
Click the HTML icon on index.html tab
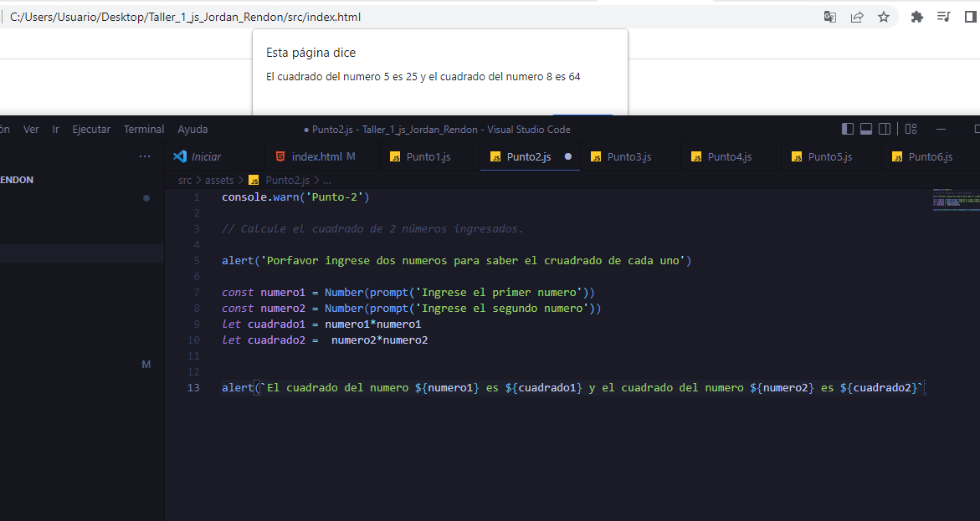pyautogui.click(x=280, y=156)
